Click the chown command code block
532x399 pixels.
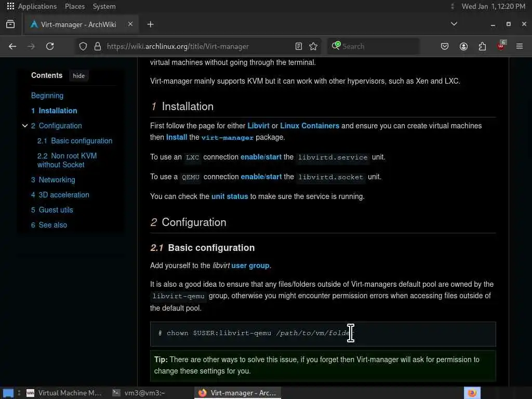click(x=323, y=334)
